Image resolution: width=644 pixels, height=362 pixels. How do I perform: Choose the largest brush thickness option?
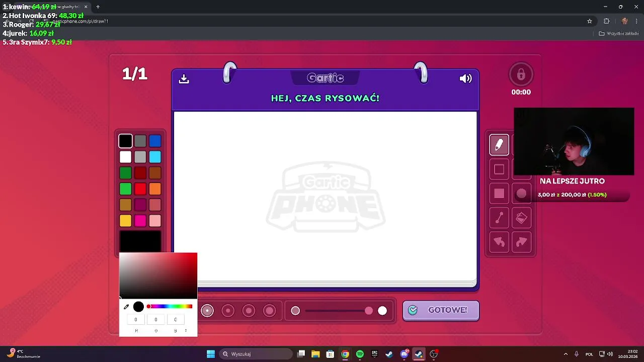tap(270, 311)
